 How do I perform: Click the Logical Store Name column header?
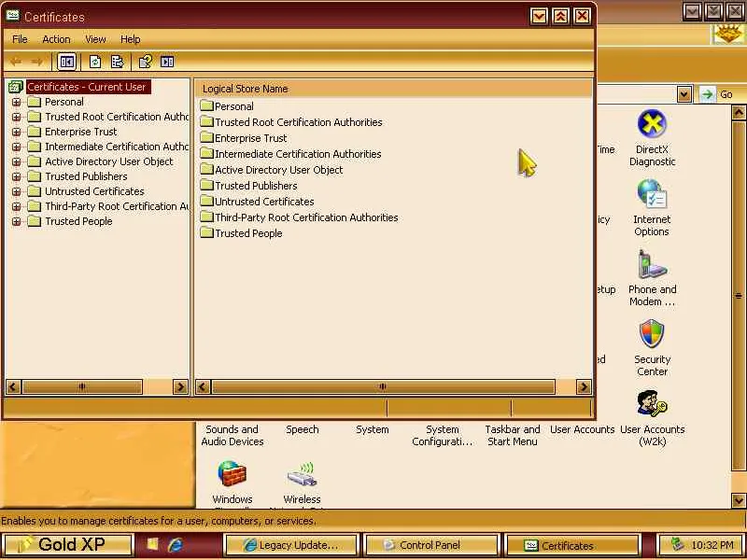pos(393,89)
